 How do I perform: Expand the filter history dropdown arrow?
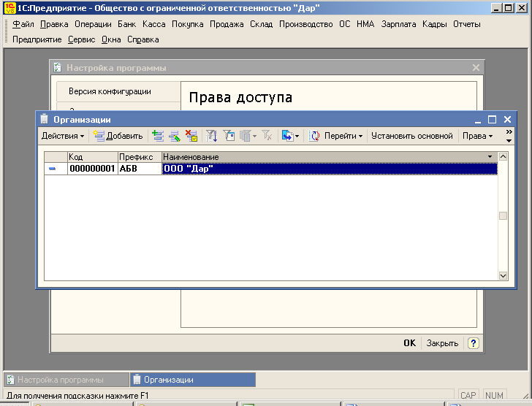tap(255, 137)
